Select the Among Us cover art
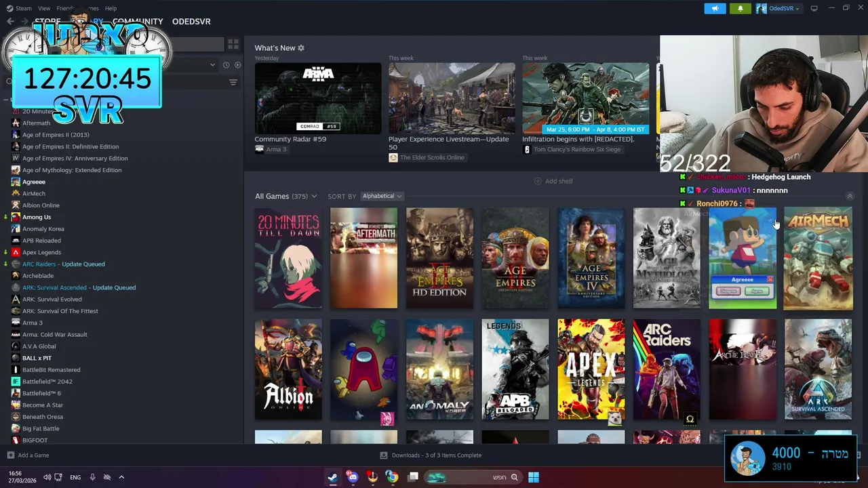 (364, 369)
